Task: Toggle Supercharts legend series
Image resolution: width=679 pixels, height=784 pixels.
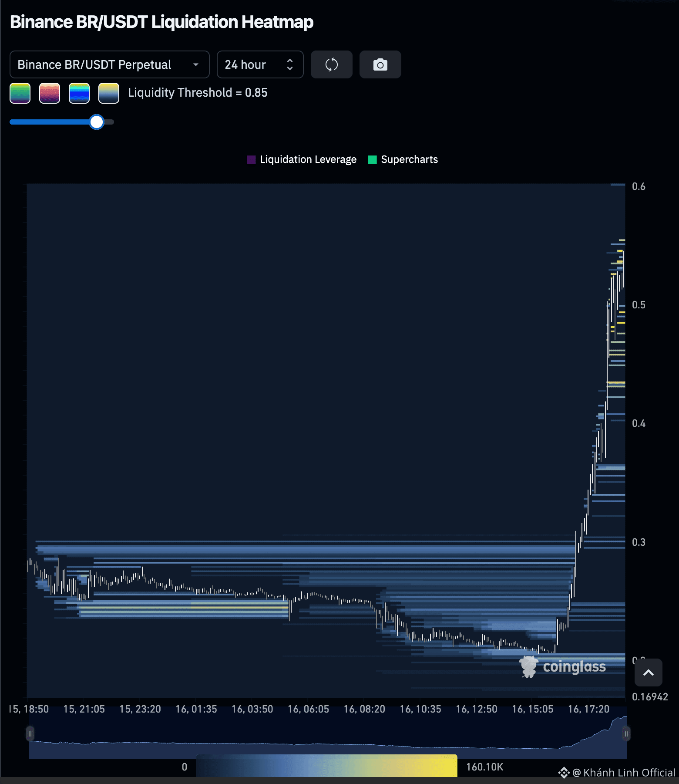Action: click(403, 159)
